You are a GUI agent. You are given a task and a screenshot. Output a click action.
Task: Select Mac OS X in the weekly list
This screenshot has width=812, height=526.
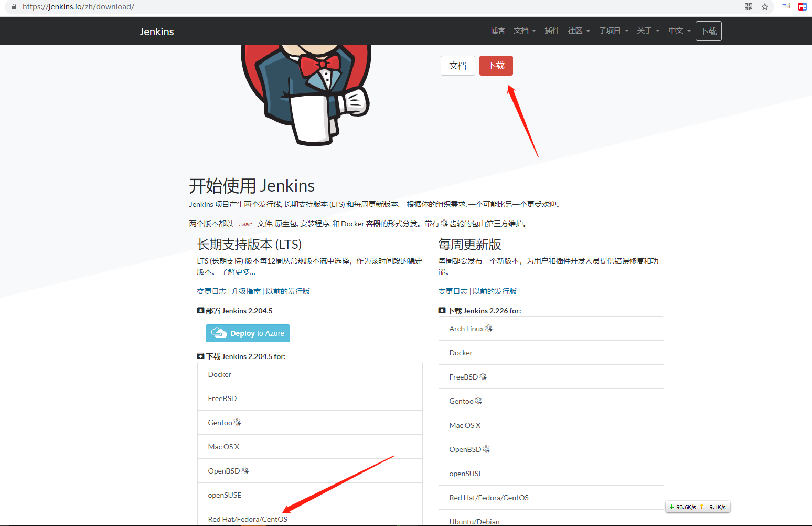(551, 425)
